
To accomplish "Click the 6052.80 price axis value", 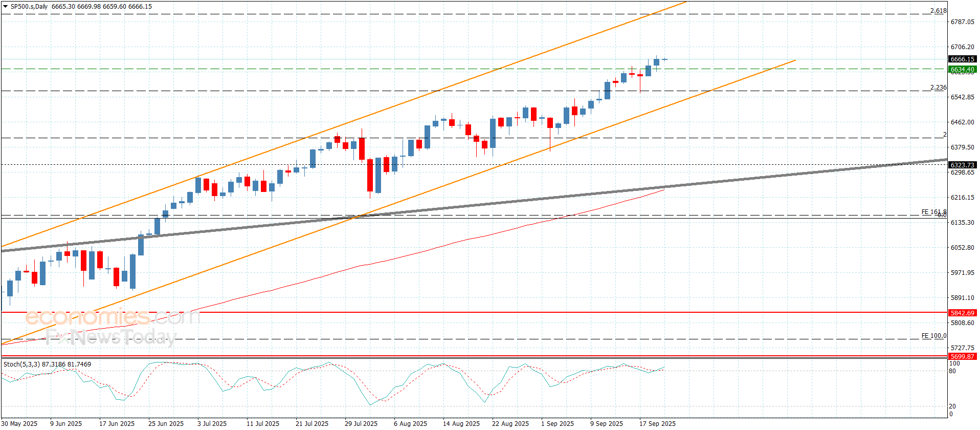I will 962,248.
